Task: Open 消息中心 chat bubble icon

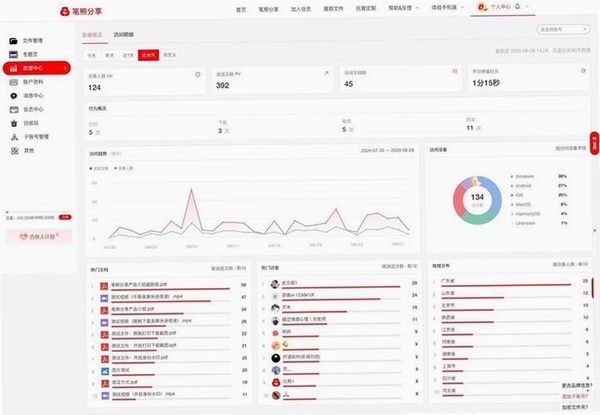Action: (14, 96)
